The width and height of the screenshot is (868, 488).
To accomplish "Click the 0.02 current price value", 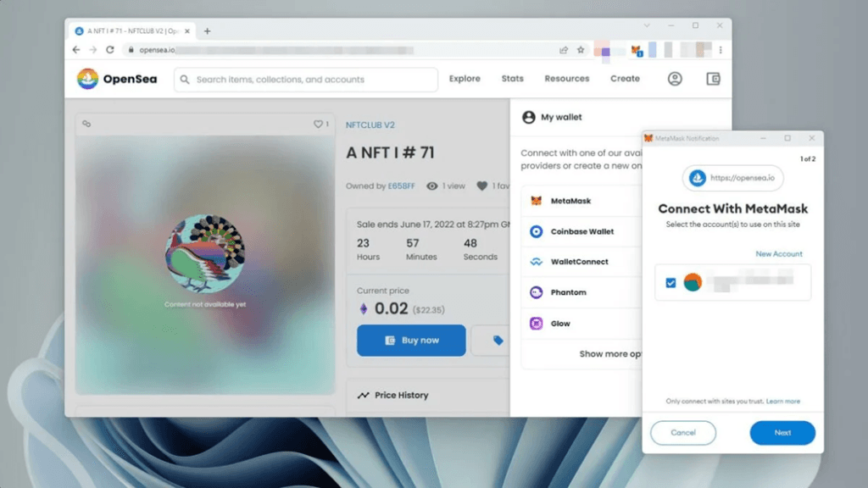I will 392,308.
